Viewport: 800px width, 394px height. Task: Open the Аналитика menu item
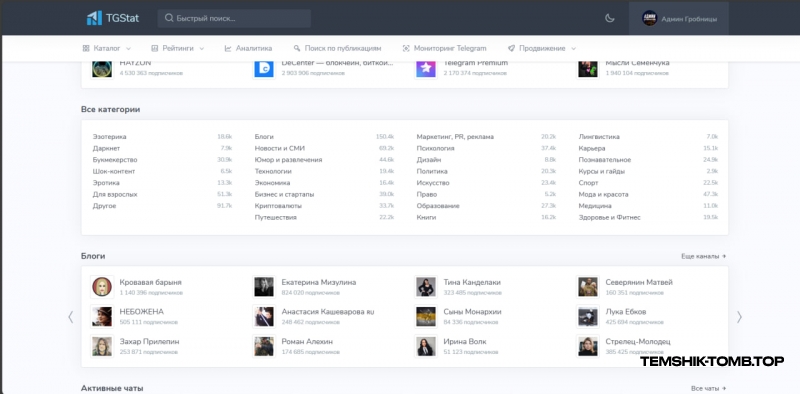point(248,48)
